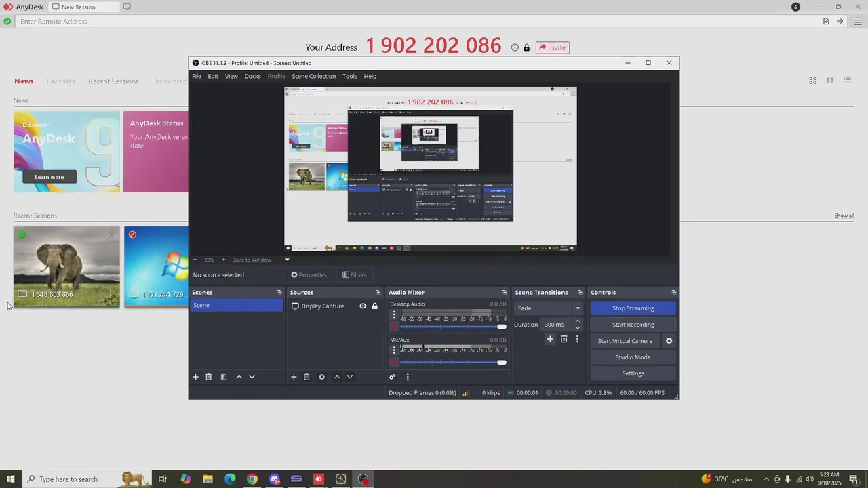Click Start Recording button

633,325
